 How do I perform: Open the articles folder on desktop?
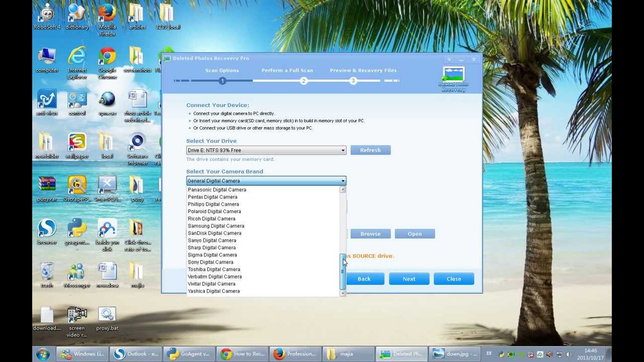click(x=137, y=16)
